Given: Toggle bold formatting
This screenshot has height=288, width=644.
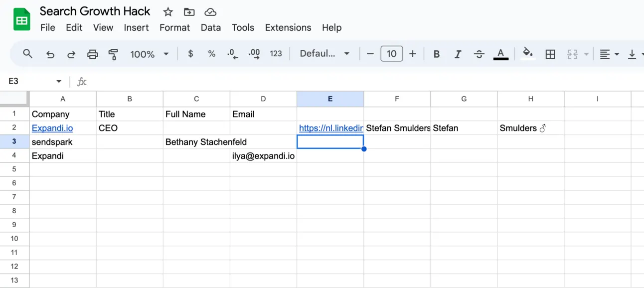Looking at the screenshot, I should [x=437, y=54].
